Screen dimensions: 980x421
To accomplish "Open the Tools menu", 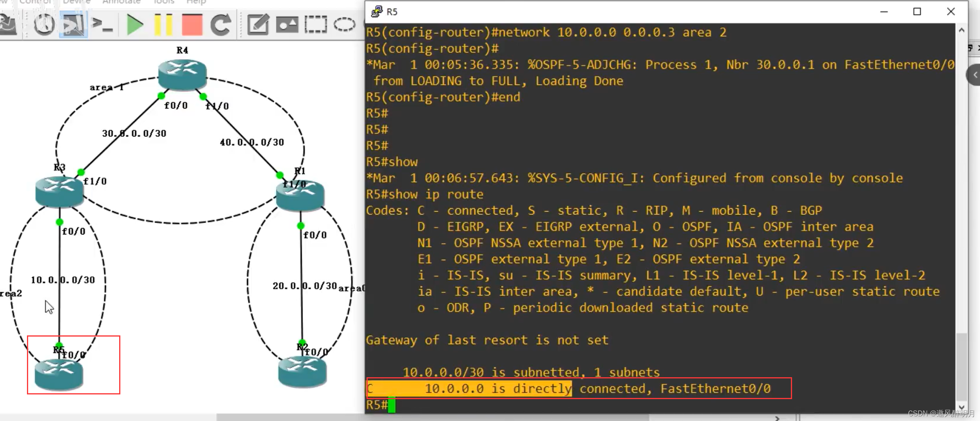I will [x=164, y=2].
